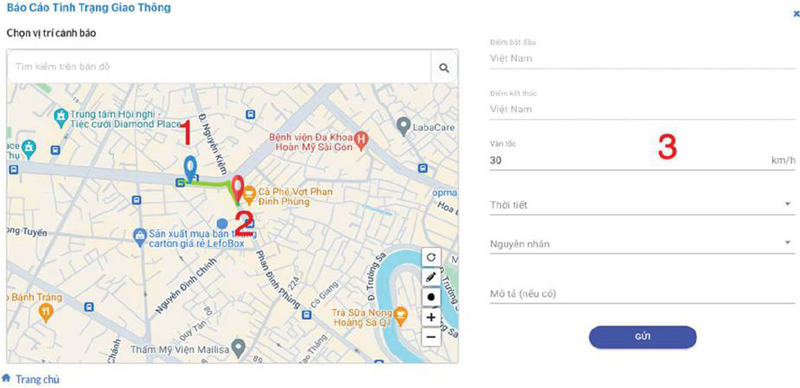
Task: Click the Gửi submit button
Action: (x=642, y=337)
